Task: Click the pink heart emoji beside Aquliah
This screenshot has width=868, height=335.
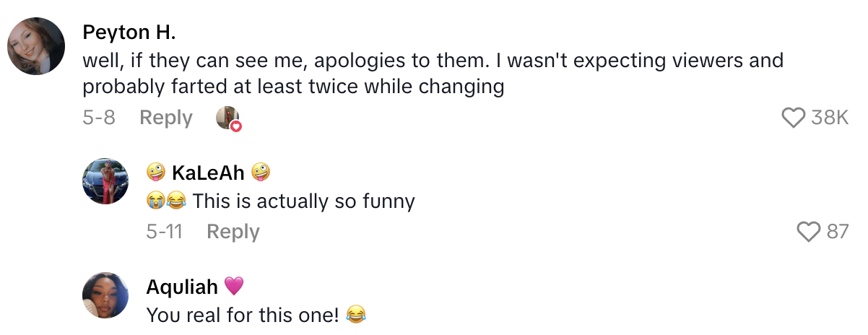Action: point(234,287)
